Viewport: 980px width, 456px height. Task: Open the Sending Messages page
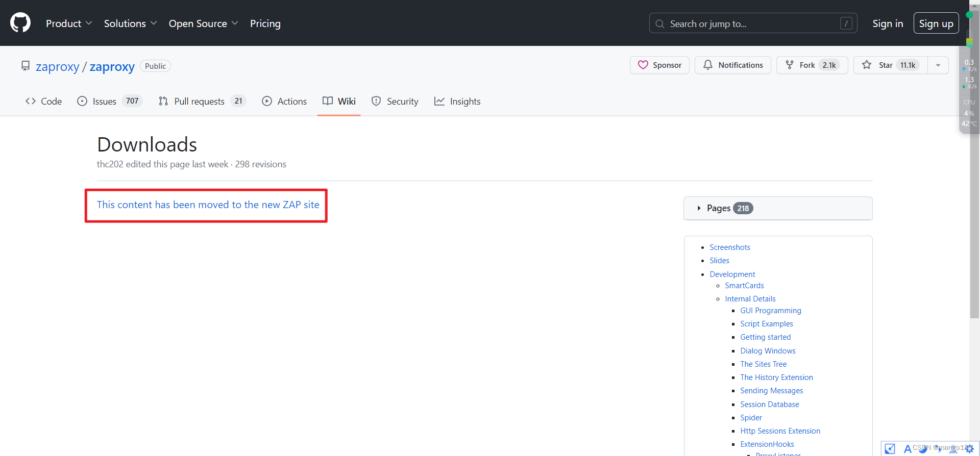(x=772, y=391)
